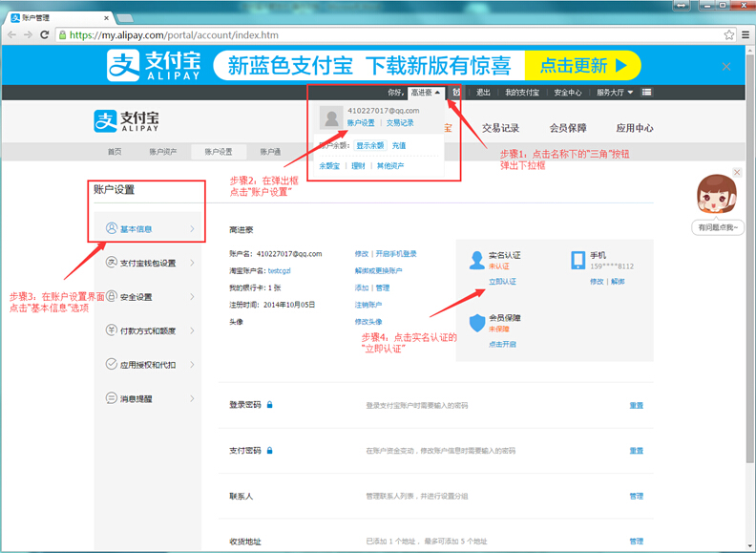Expand the 消息提醒 chevron
This screenshot has height=553, width=756.
192,398
